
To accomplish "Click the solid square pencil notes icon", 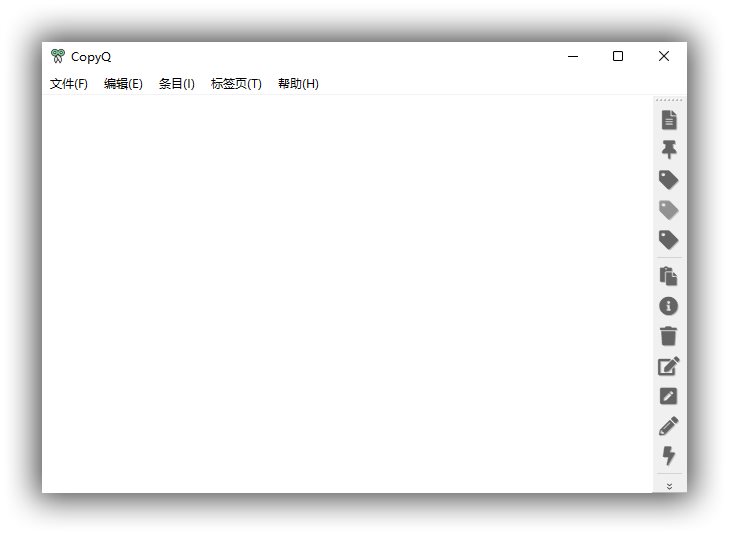I will point(669,396).
